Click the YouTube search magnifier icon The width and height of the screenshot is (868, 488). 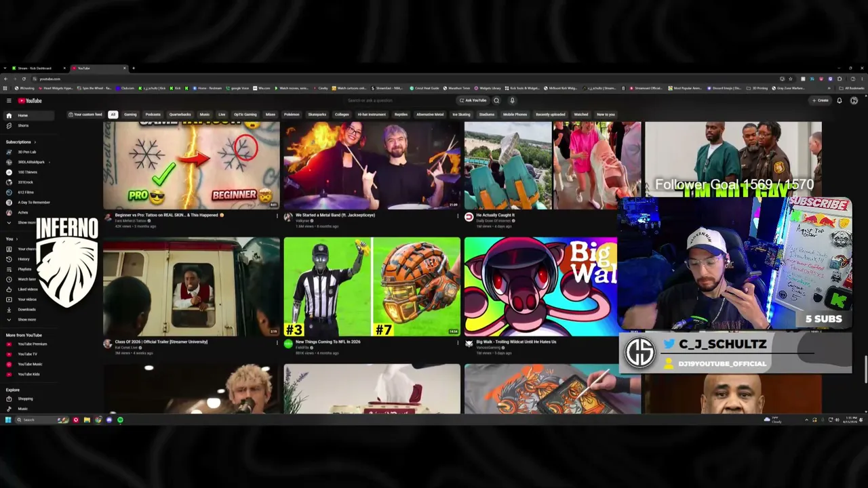pyautogui.click(x=496, y=100)
